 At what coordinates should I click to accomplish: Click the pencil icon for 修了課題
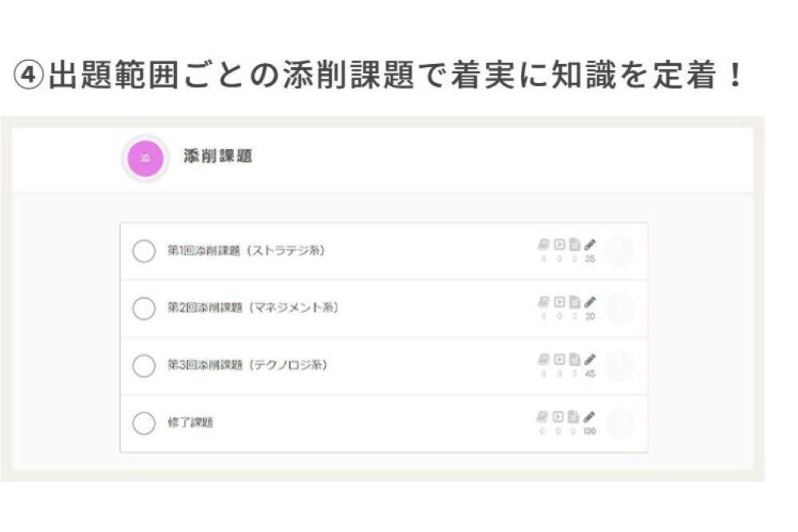coord(589,417)
